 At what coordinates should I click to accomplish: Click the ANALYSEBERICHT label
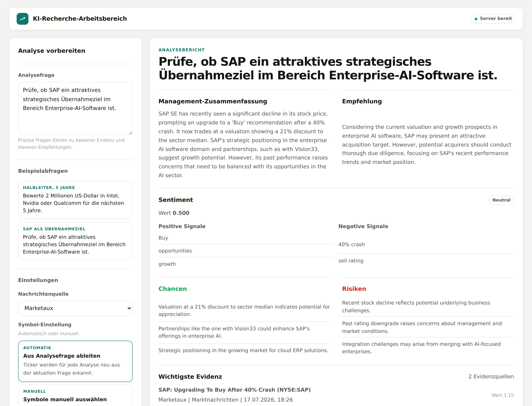(x=182, y=50)
